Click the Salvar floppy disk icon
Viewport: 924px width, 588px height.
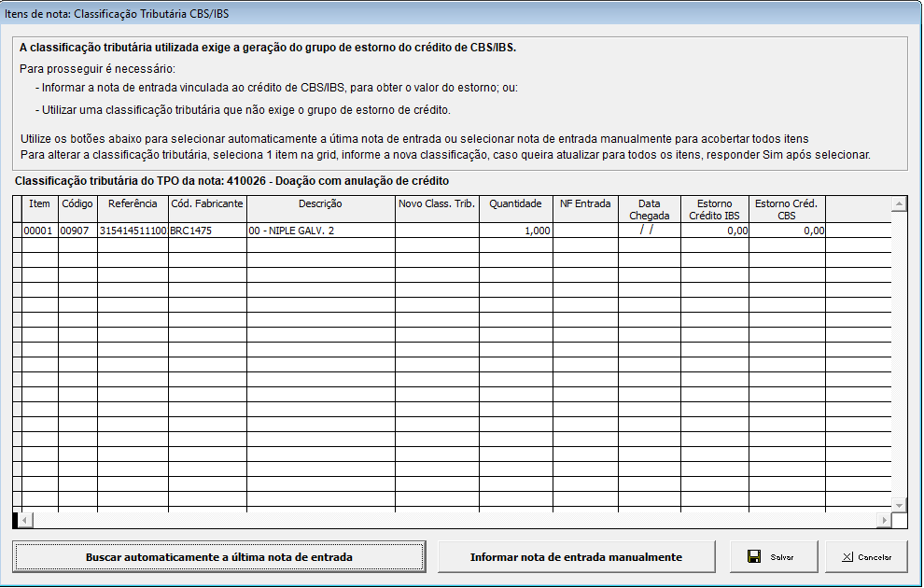(753, 557)
